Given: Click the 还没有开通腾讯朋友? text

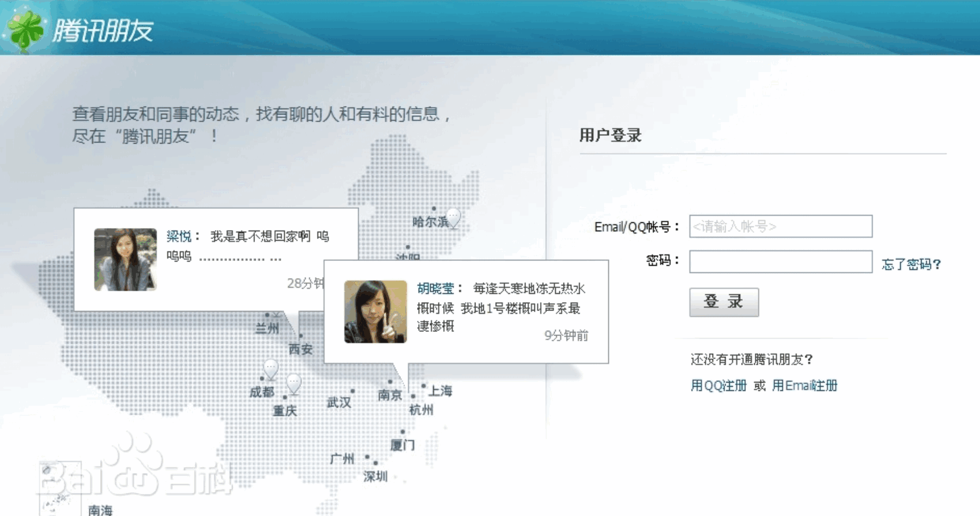Looking at the screenshot, I should (752, 359).
